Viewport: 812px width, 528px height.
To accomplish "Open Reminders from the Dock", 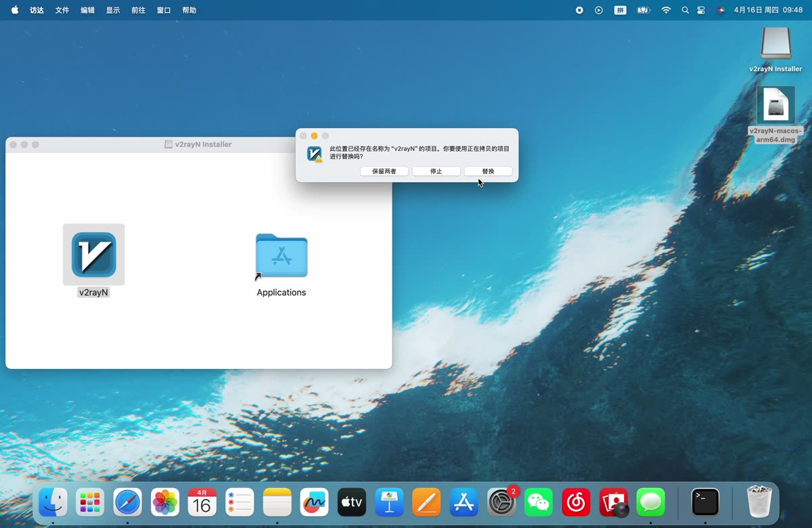I will tap(240, 502).
